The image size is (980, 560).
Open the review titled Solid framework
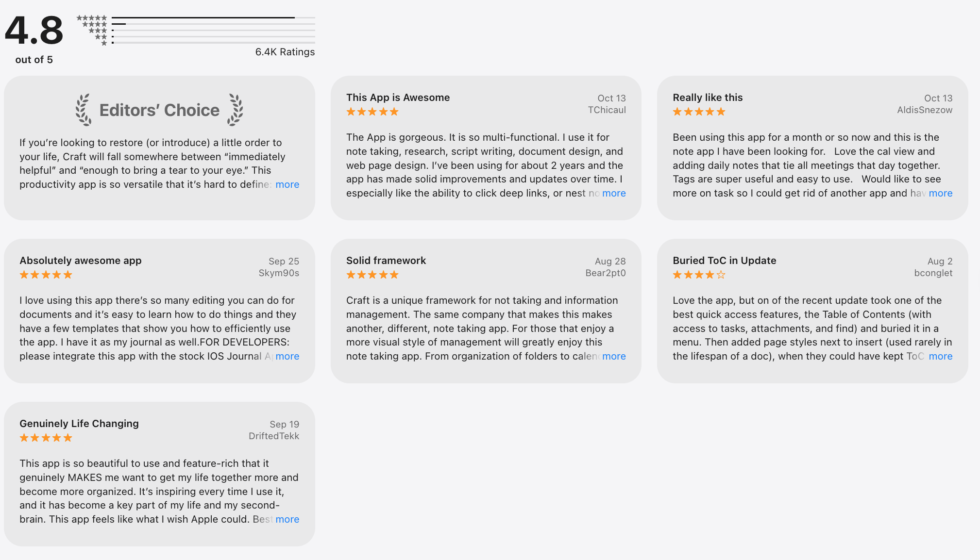(386, 261)
